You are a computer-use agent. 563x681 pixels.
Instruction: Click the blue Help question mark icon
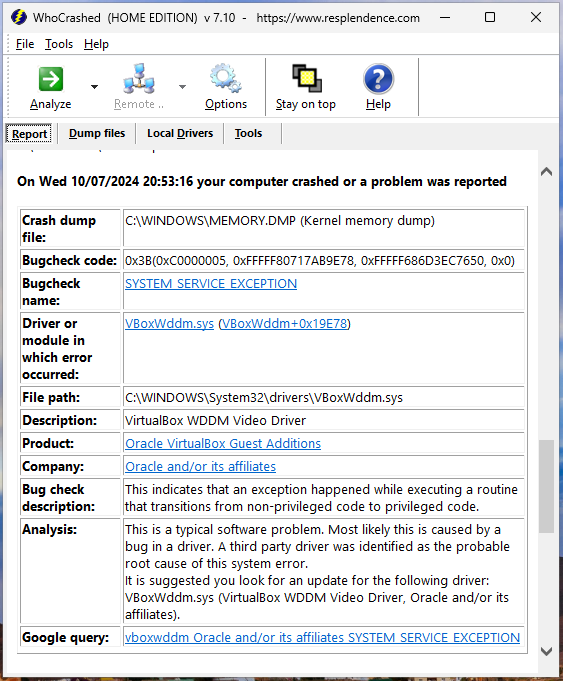(x=378, y=79)
